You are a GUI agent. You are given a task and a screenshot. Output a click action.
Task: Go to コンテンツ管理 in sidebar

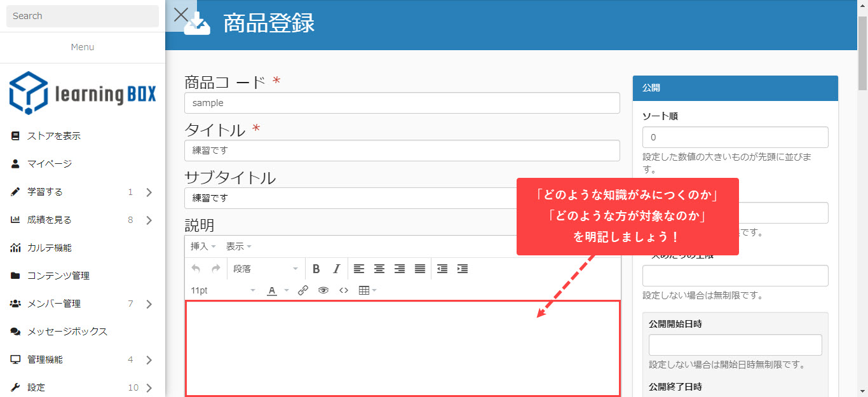coord(58,276)
